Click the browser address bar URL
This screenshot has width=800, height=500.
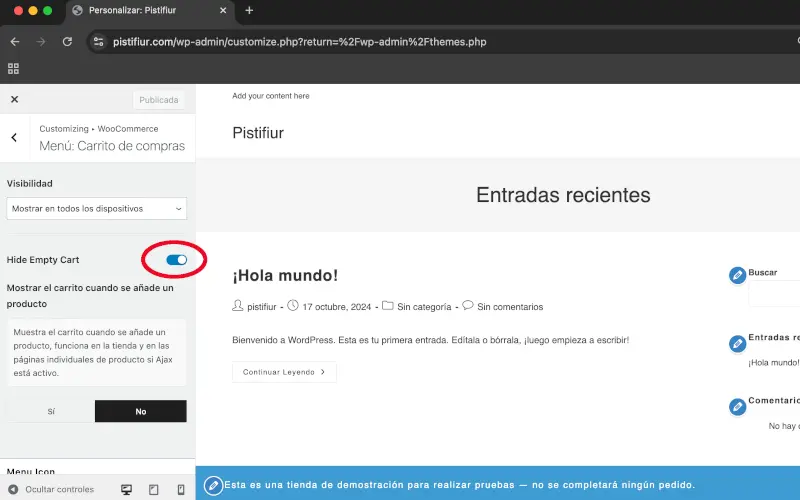click(299, 42)
